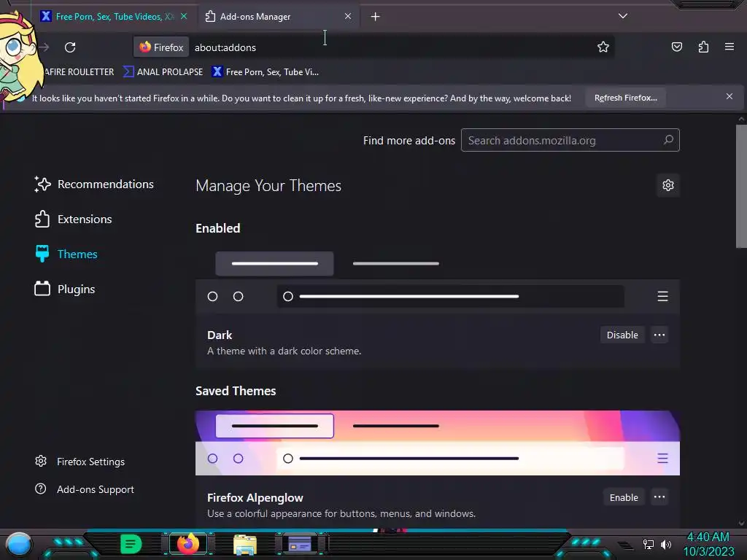Expand the list all tabs chevron

pos(623,16)
